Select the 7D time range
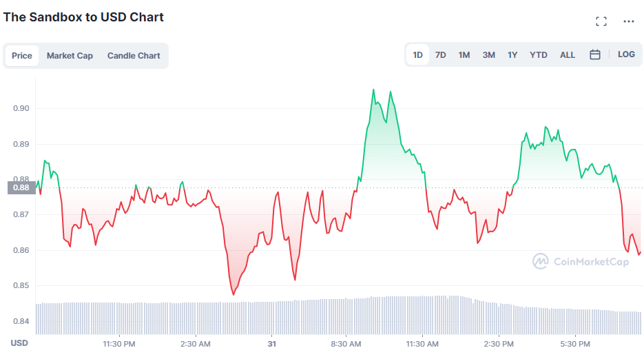This screenshot has width=644, height=348. pos(441,54)
